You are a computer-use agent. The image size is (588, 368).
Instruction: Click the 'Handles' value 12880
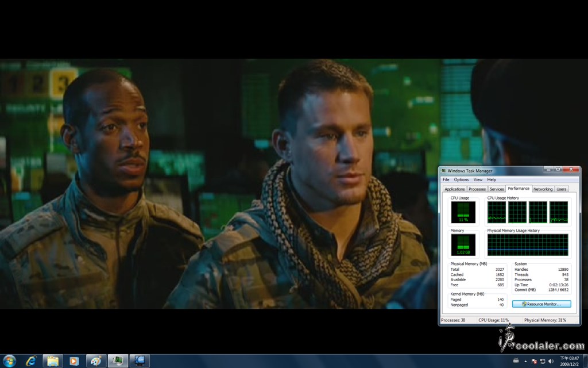click(x=563, y=269)
